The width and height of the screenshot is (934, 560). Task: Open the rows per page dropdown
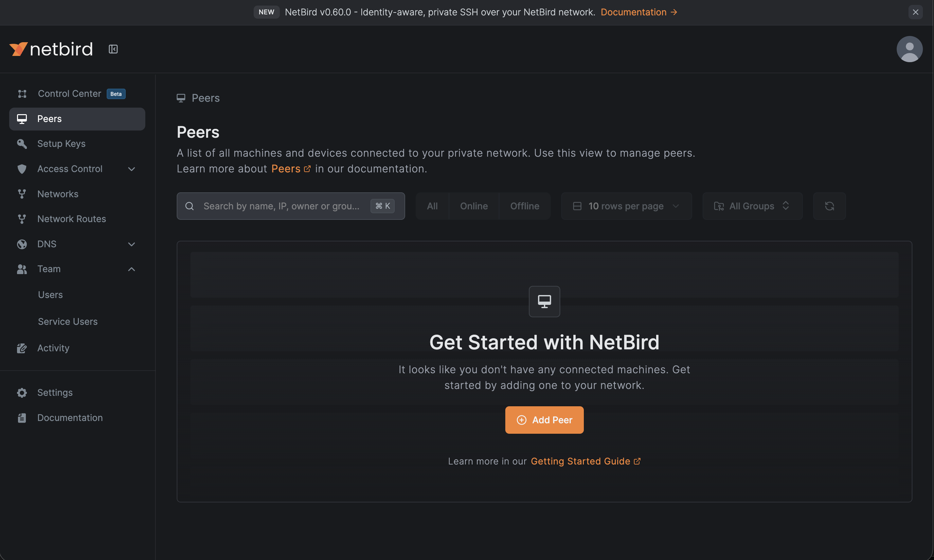(626, 206)
